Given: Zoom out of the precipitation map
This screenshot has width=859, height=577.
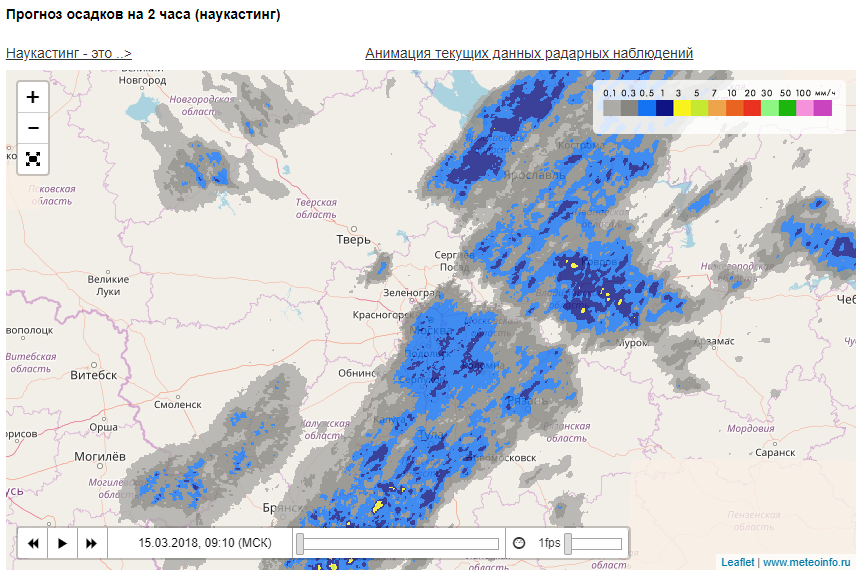Looking at the screenshot, I should (33, 128).
